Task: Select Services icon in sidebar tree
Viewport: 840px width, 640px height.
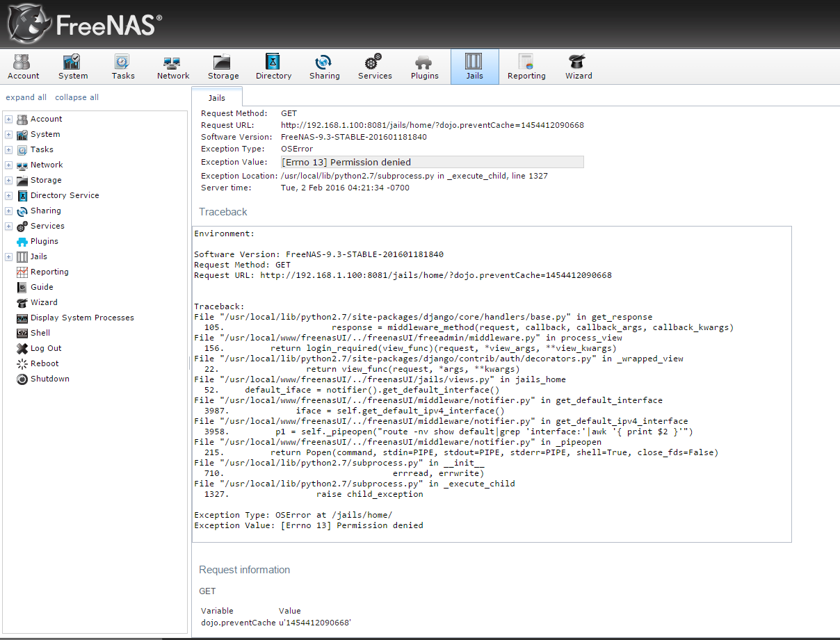Action: coord(22,227)
